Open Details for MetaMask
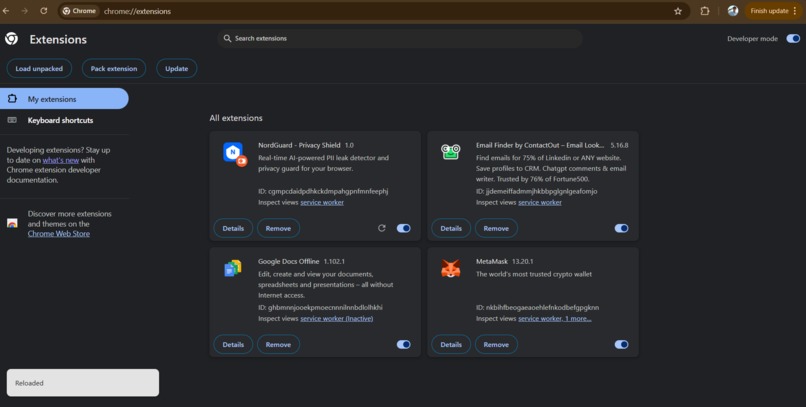Viewport: 806px width, 407px height. tap(451, 344)
